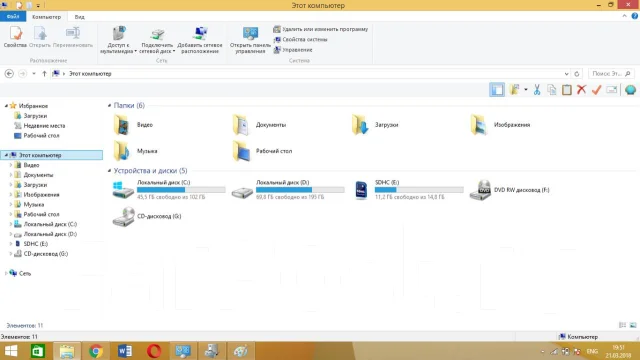Select DVD RW drive (F:) icon
Viewport: 640px width, 360px height.
tap(480, 190)
